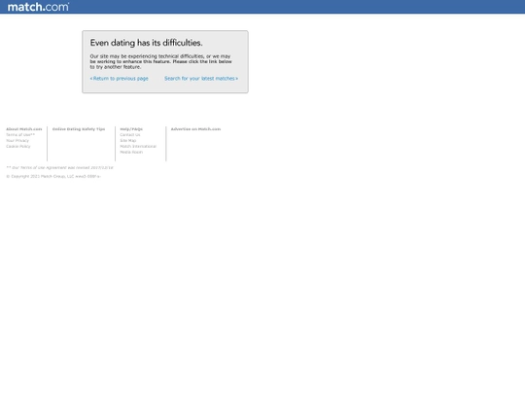Image resolution: width=525 pixels, height=420 pixels.
Task: Return to previous page via link
Action: (x=119, y=79)
